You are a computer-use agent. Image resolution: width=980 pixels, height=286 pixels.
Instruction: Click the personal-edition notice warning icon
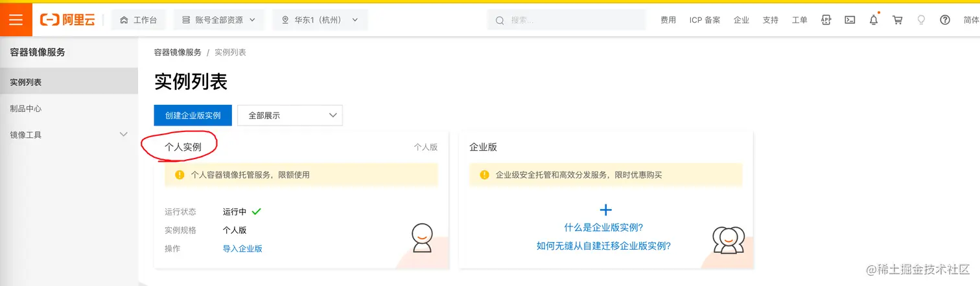click(180, 175)
